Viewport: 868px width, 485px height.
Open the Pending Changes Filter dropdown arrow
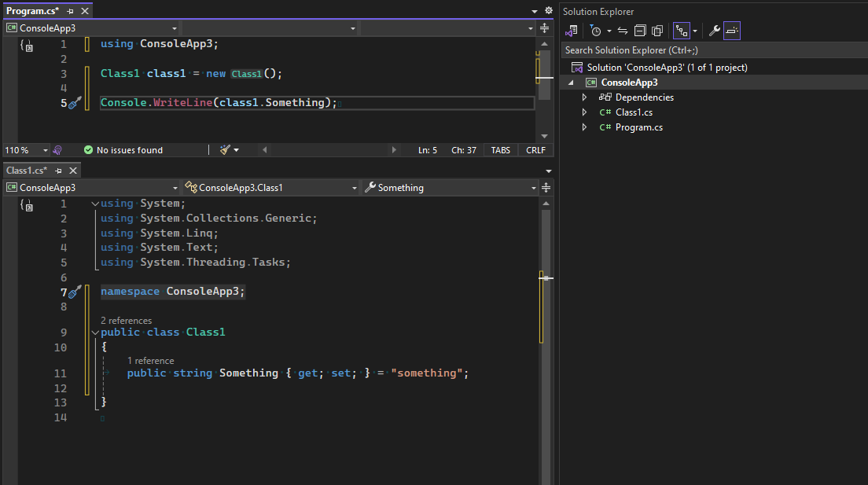(x=609, y=31)
